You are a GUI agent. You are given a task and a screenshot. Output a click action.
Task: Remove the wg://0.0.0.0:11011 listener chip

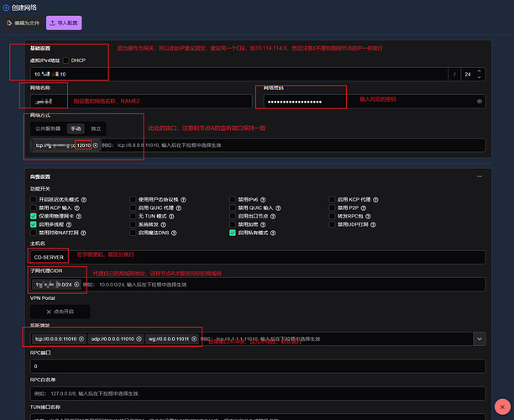click(194, 339)
